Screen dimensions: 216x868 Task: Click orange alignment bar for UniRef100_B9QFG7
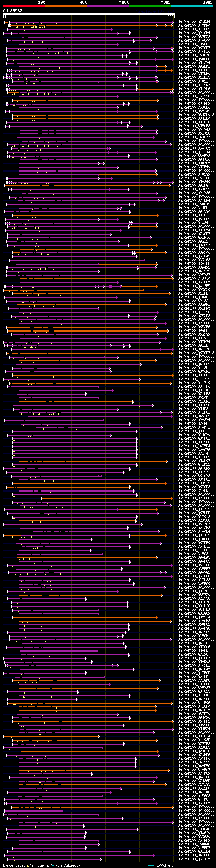pos(88,186)
